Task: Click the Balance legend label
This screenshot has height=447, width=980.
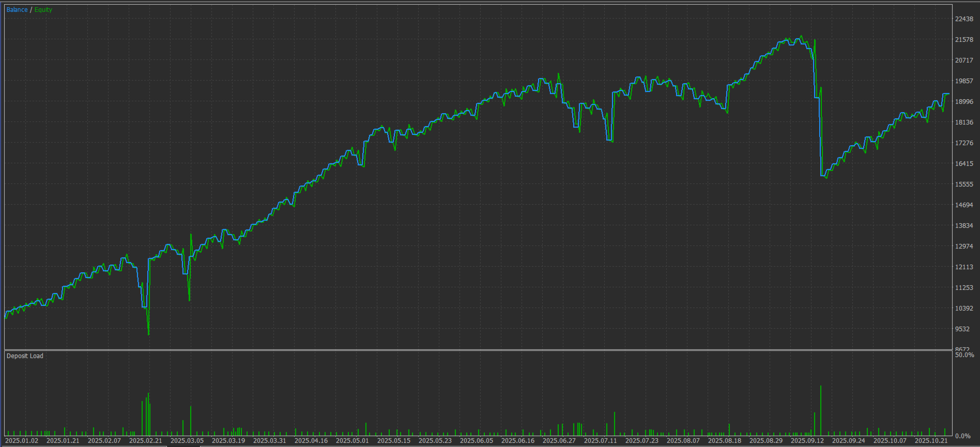Action: [x=17, y=10]
